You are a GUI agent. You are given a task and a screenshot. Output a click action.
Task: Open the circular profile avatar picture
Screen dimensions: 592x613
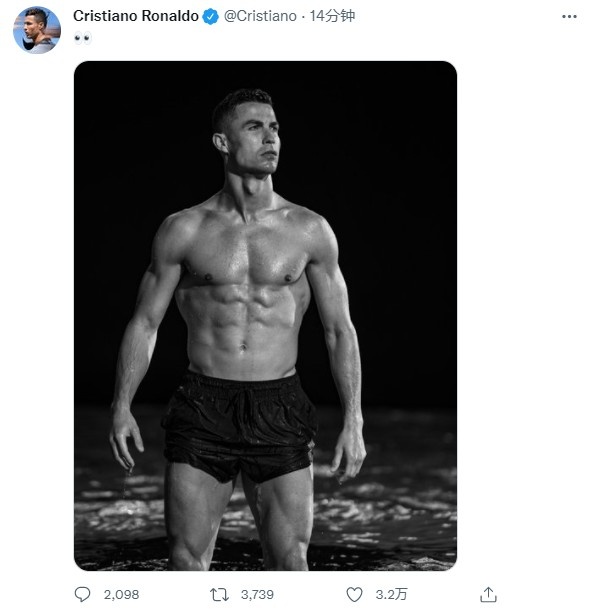pyautogui.click(x=37, y=30)
